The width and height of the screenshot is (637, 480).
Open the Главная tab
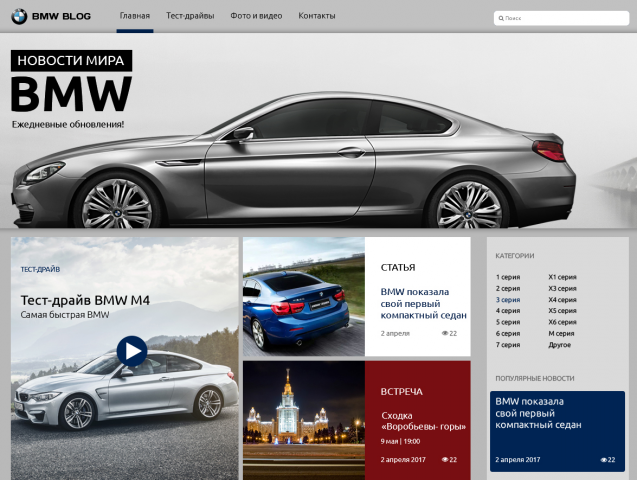click(135, 16)
